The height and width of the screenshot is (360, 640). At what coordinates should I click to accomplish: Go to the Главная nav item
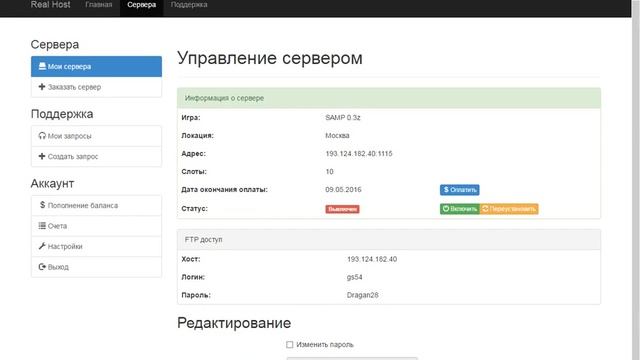point(98,5)
